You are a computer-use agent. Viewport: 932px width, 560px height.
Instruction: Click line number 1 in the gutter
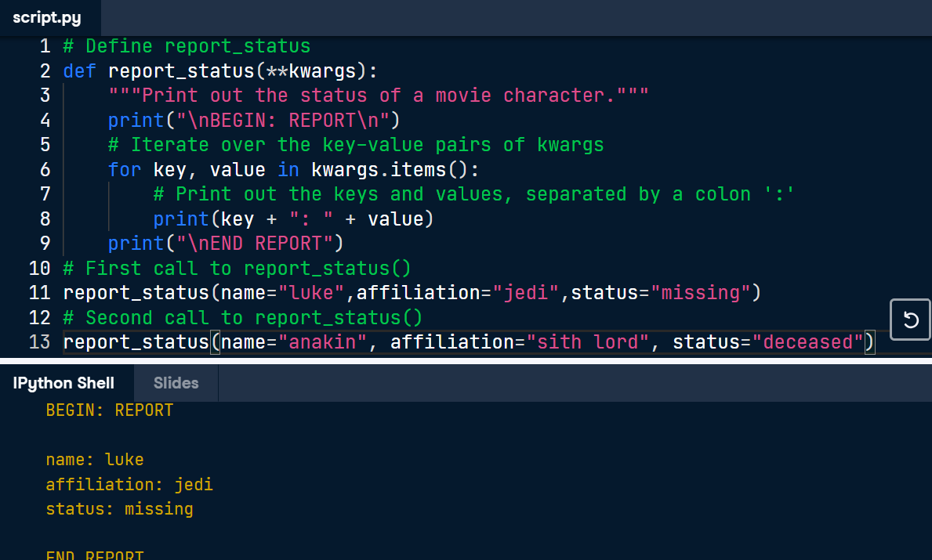(45, 46)
